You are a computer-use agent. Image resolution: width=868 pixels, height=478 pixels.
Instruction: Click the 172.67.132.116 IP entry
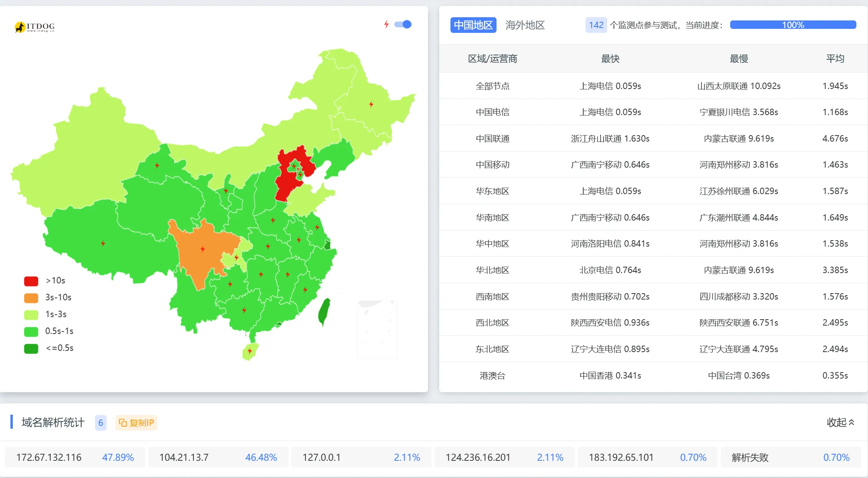(x=49, y=458)
